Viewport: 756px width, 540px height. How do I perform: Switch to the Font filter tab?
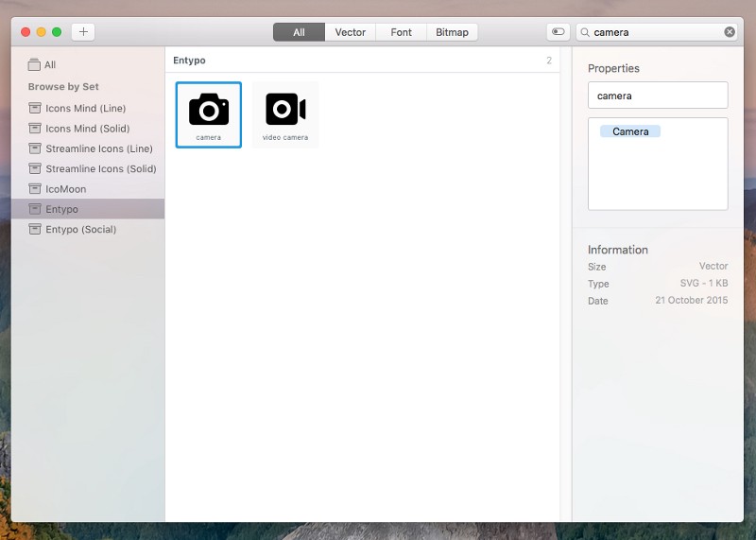point(402,32)
